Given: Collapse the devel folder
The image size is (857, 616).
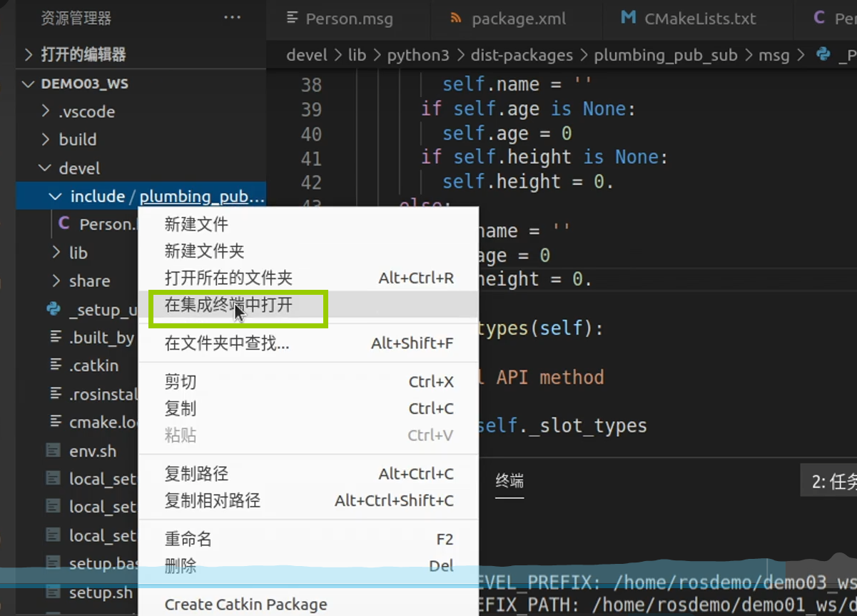Looking at the screenshot, I should tap(46, 168).
